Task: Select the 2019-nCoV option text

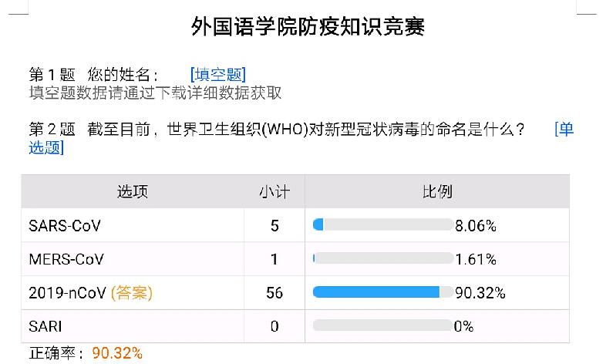Action: click(x=68, y=293)
